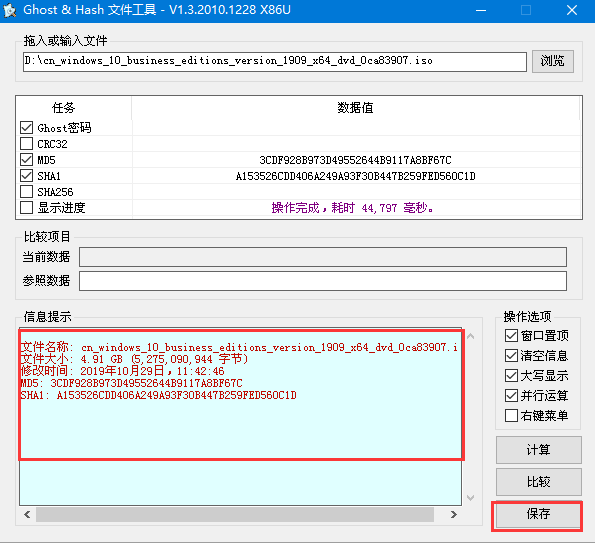This screenshot has width=595, height=543.
Task: Click the 文件大小 line in info box
Action: coord(134,359)
